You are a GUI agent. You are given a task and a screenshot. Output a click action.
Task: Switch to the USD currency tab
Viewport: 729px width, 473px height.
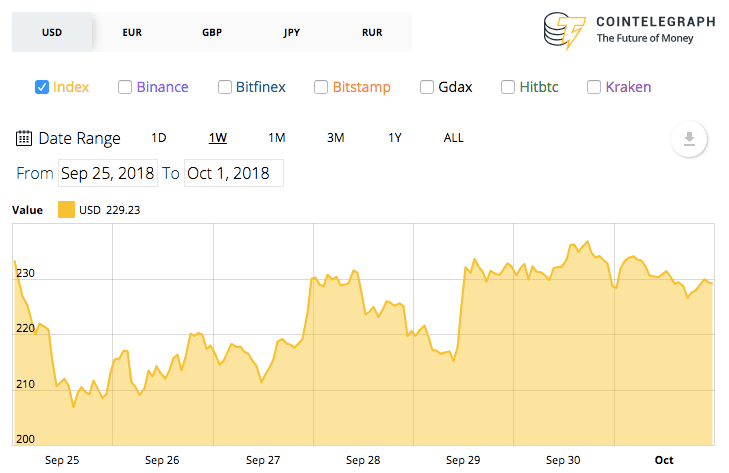click(52, 32)
